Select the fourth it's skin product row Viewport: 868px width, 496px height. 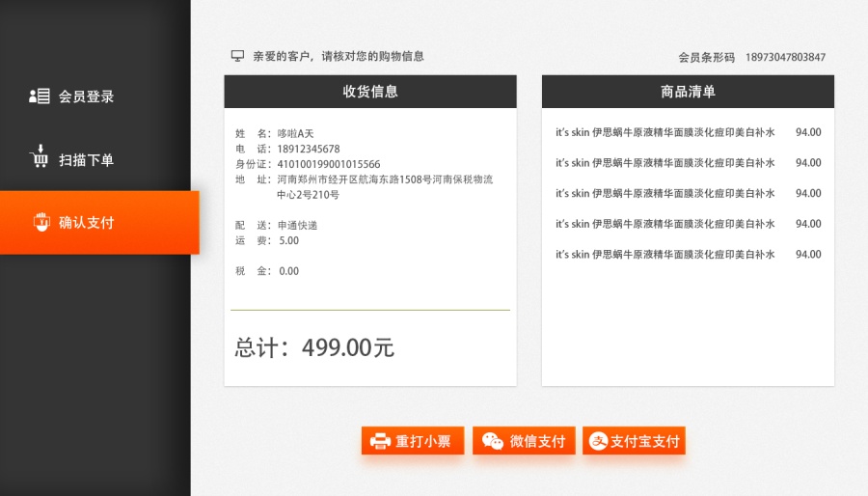tap(688, 224)
